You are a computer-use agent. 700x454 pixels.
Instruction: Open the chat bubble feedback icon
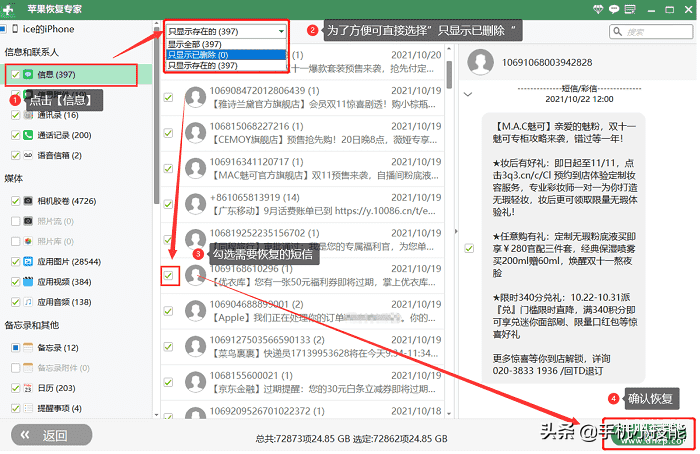(x=614, y=9)
